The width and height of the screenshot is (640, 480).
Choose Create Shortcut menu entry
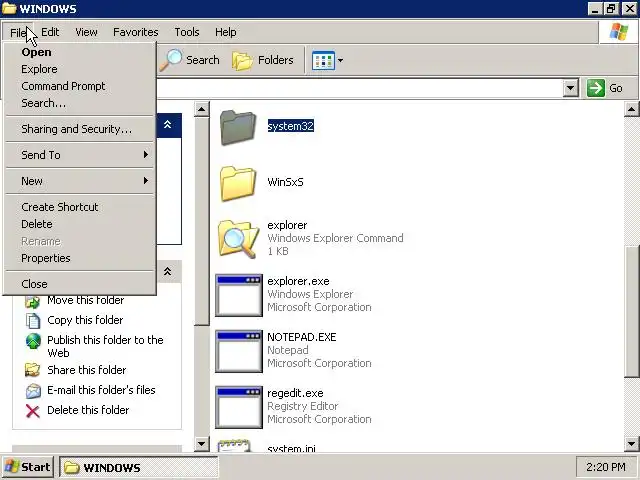[x=80, y=207]
